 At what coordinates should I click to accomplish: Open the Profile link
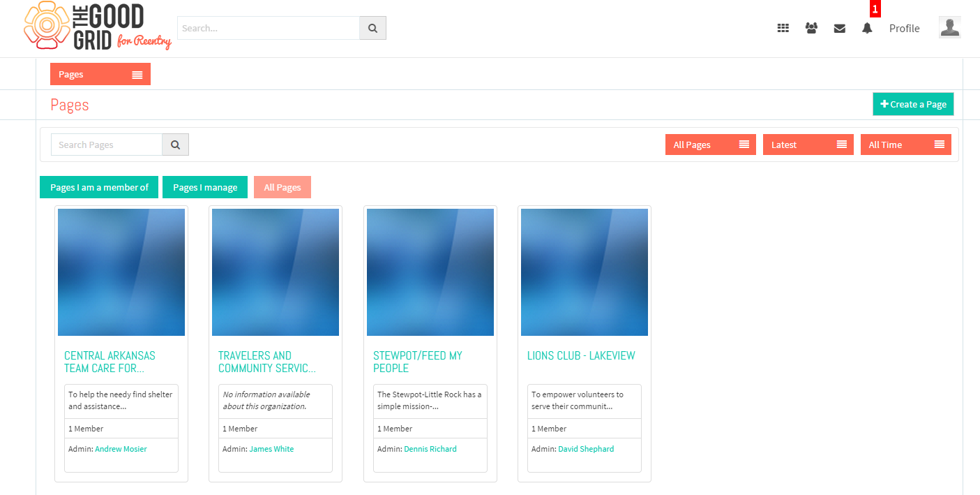point(904,29)
